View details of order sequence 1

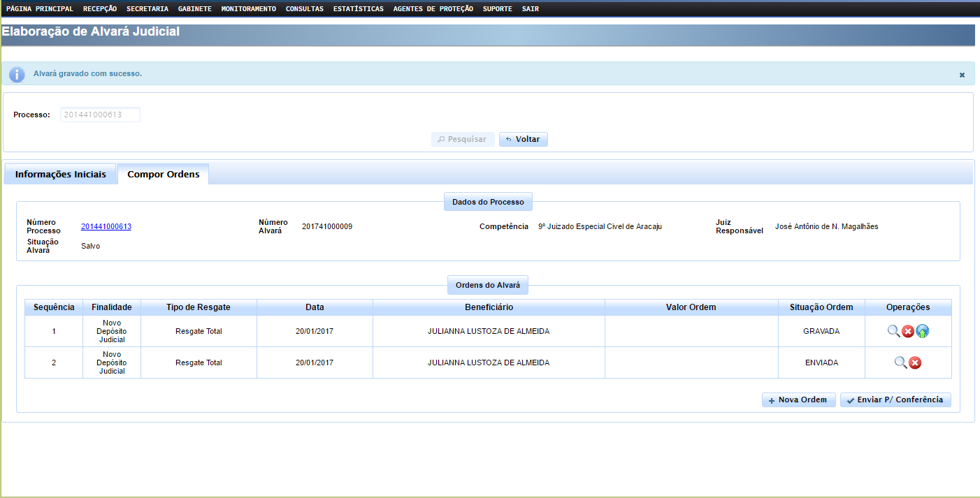(x=893, y=331)
